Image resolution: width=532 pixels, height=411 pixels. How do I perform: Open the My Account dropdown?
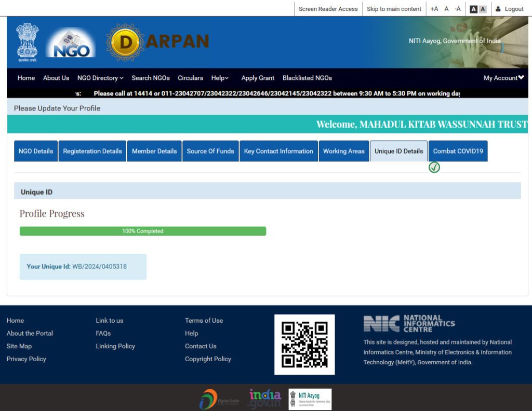click(x=503, y=78)
